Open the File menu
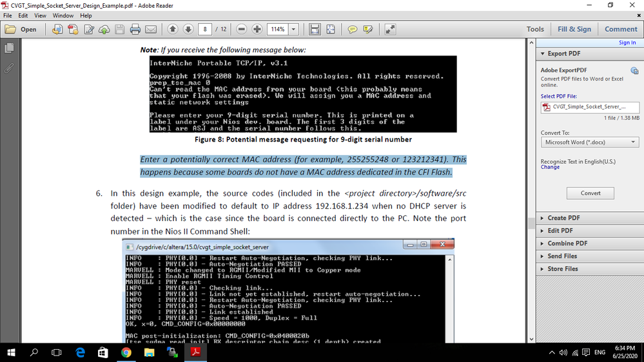 (x=7, y=15)
